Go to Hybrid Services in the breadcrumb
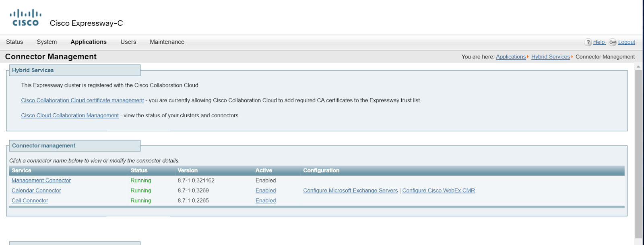The image size is (644, 245). (x=551, y=57)
